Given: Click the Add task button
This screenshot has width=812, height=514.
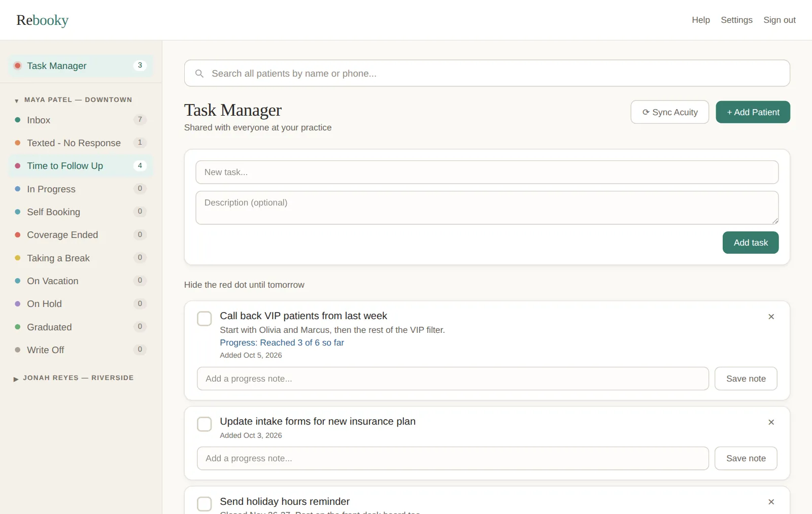Looking at the screenshot, I should click(x=751, y=243).
